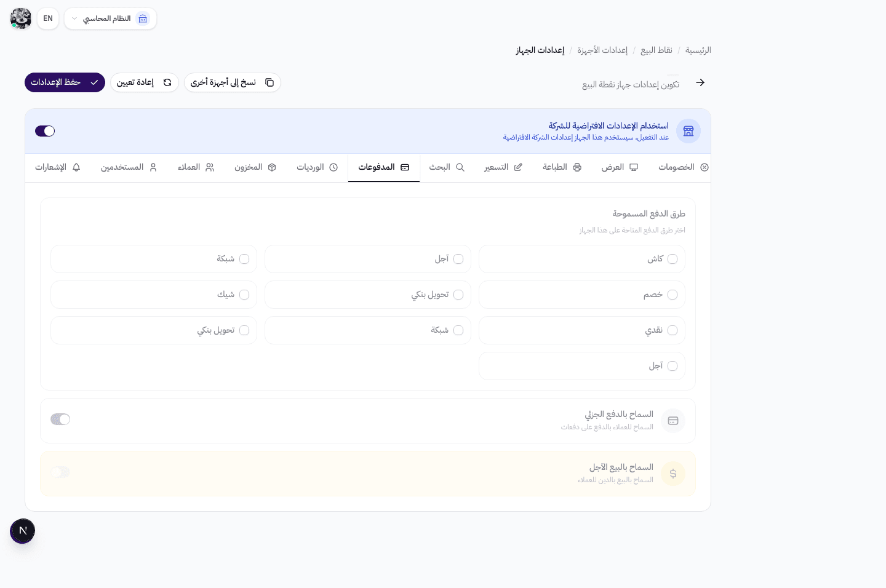
Task: Disable the استخدام الإعدادات الافتراضية للشركة toggle
Action: click(x=45, y=131)
